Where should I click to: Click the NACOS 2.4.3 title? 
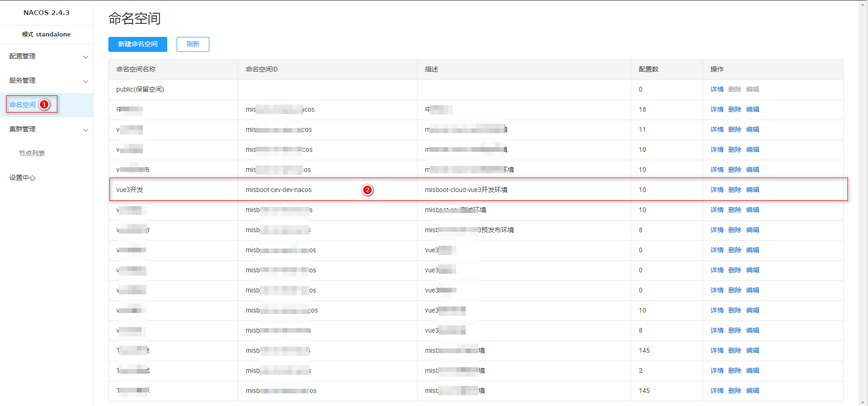coord(46,13)
